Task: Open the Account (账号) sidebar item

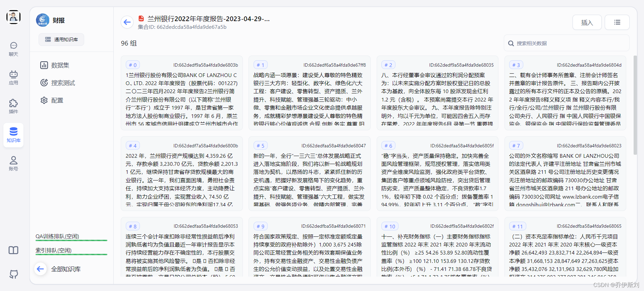Action: click(x=13, y=164)
